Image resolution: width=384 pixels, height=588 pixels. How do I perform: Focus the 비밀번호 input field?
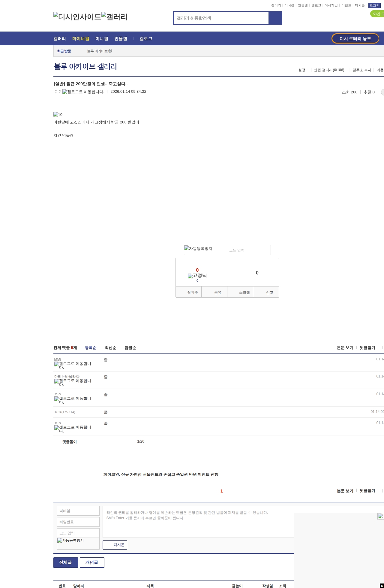[x=78, y=522]
